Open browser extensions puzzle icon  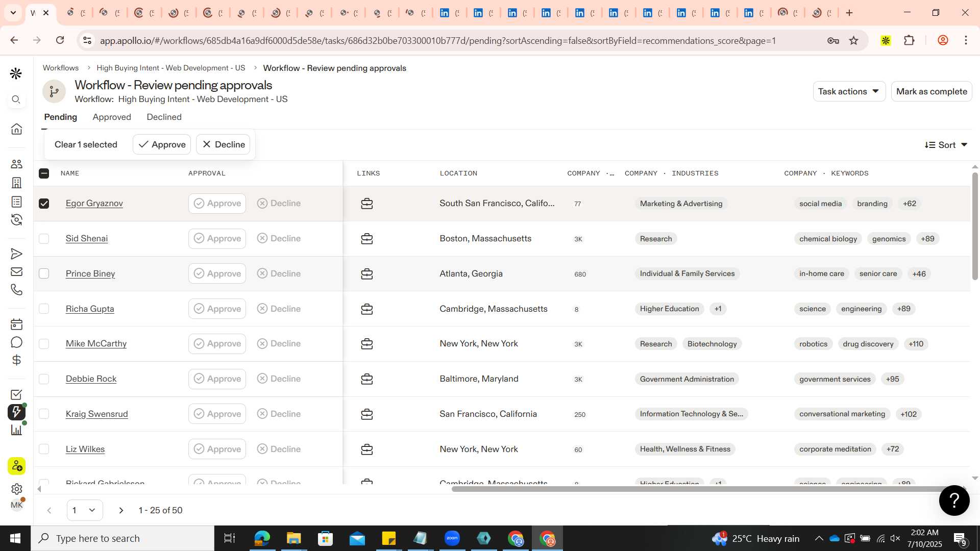pyautogui.click(x=909, y=40)
